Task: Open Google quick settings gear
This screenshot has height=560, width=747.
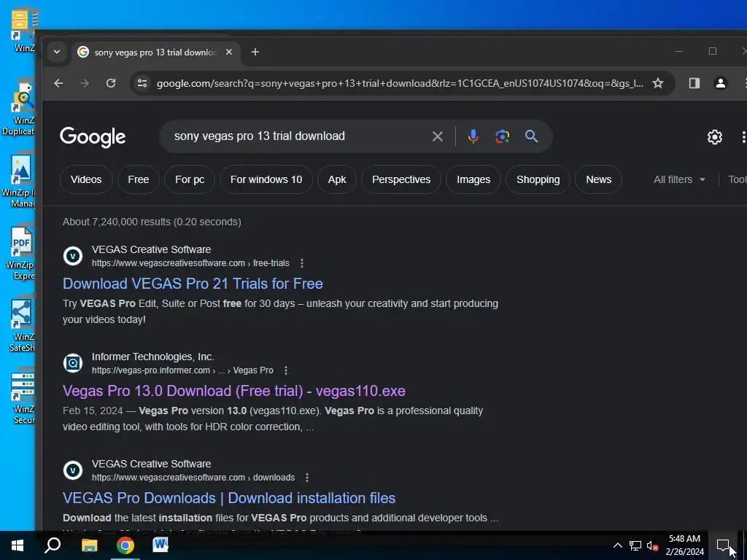Action: 715,137
